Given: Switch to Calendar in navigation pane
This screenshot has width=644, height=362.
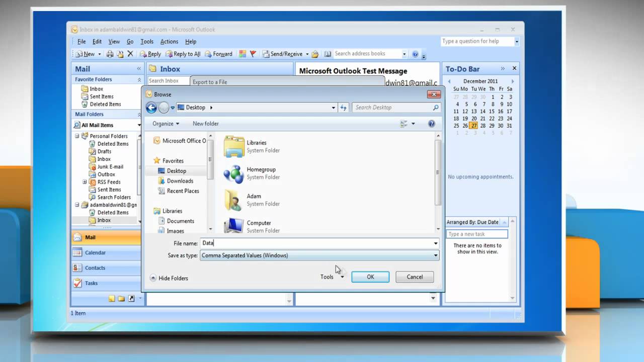Looking at the screenshot, I should tap(106, 252).
